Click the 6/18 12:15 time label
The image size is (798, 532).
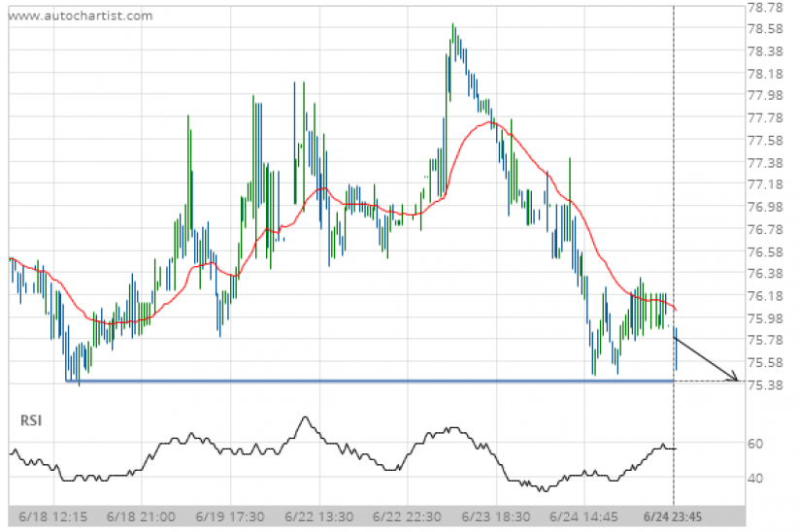point(53,517)
